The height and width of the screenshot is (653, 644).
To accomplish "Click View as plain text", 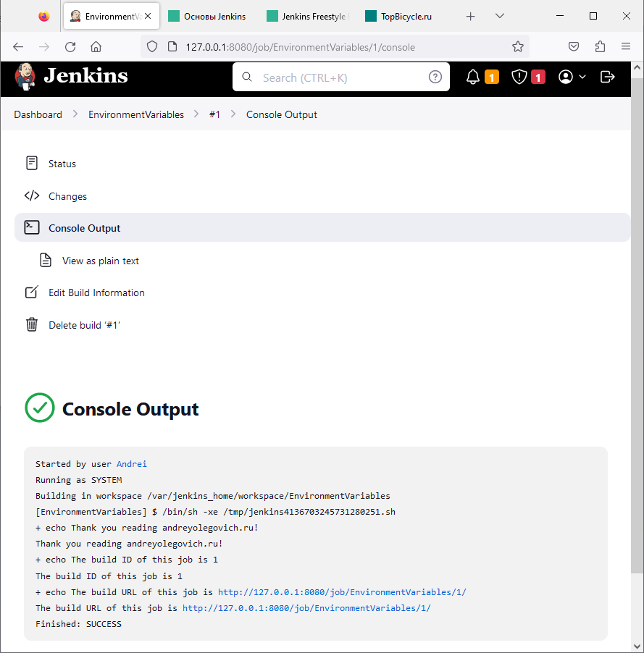I will point(101,261).
